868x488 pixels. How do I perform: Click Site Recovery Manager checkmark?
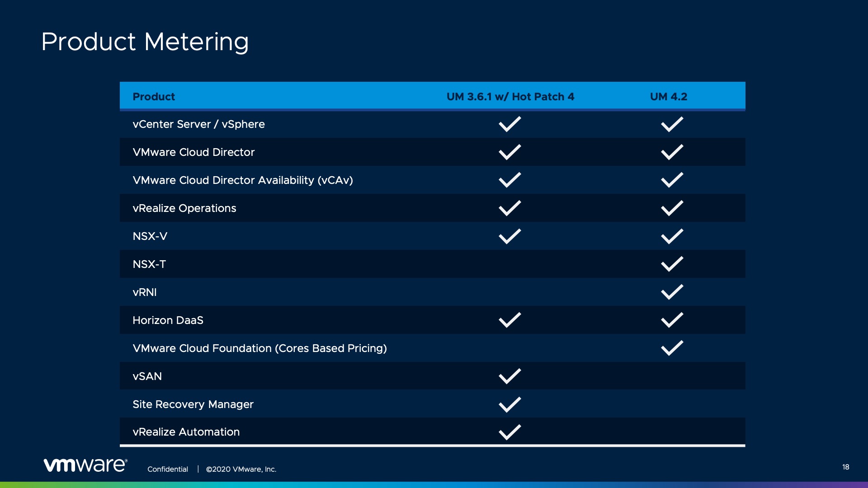tap(509, 404)
